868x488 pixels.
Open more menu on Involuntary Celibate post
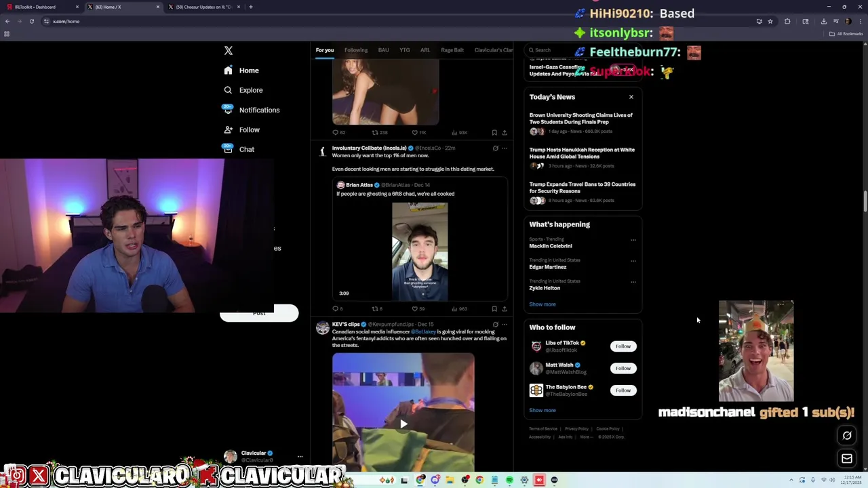click(505, 148)
